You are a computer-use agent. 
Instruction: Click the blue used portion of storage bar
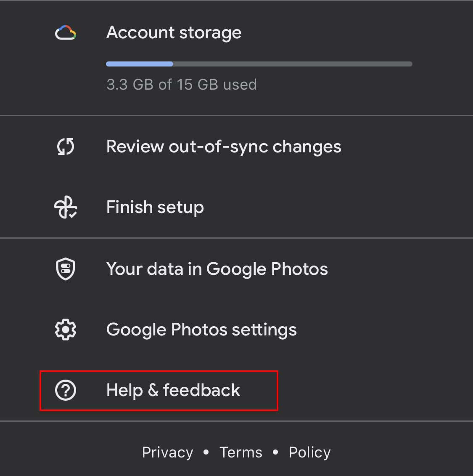coord(140,64)
